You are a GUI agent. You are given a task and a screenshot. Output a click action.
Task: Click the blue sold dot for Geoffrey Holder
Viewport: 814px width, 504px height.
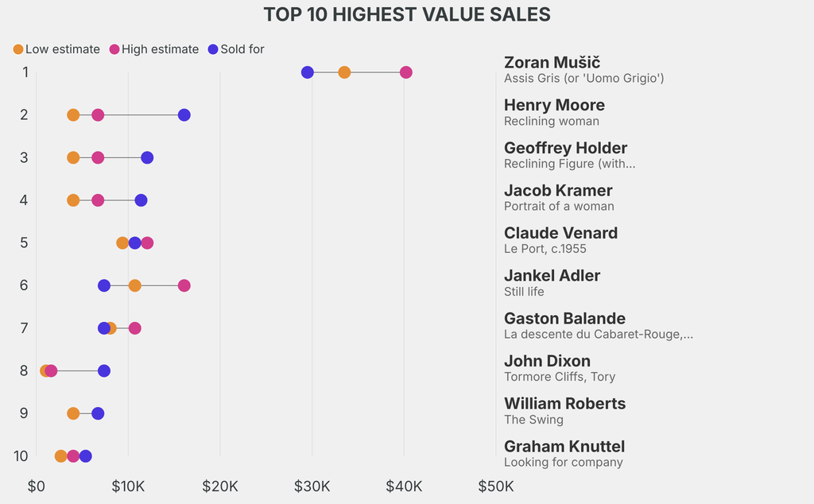[x=147, y=157]
